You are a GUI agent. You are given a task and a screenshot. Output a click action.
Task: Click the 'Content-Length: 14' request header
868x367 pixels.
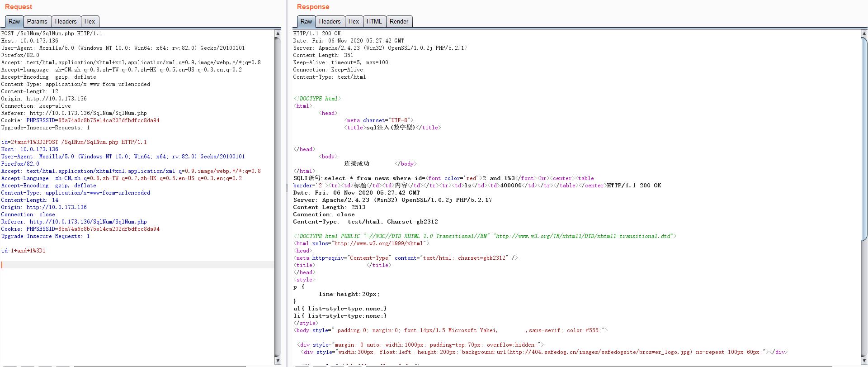point(30,200)
